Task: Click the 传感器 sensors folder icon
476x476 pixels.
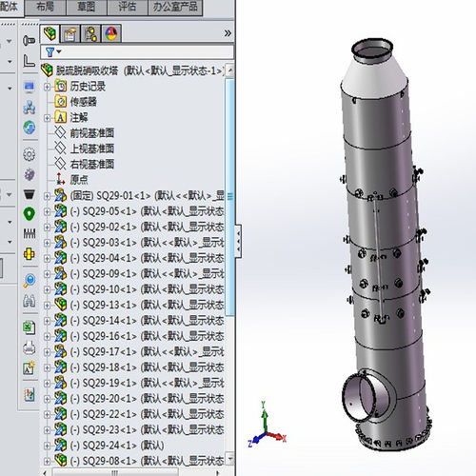Action: click(x=60, y=102)
